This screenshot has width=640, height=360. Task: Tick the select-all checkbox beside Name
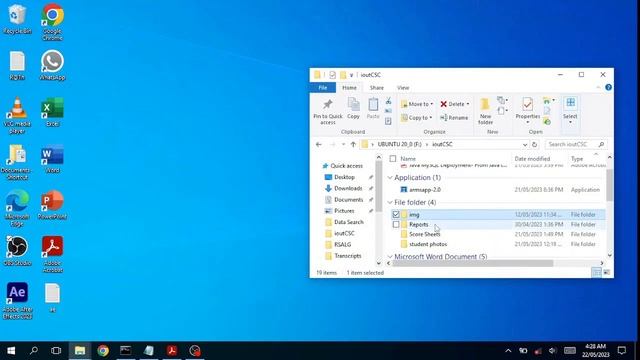click(393, 159)
